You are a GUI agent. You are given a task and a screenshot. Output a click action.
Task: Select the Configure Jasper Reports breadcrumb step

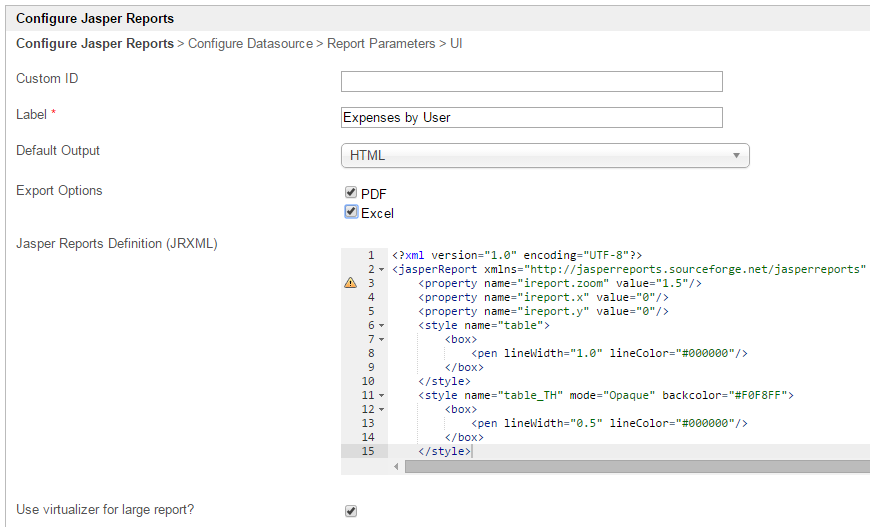pyautogui.click(x=94, y=44)
